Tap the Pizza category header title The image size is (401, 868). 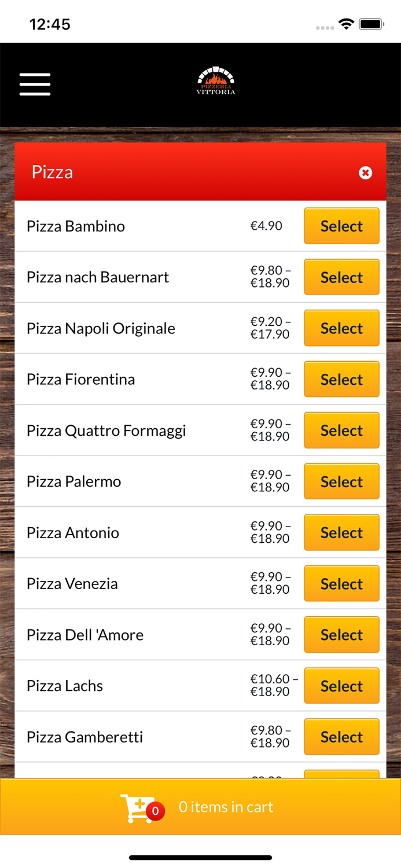pos(52,172)
